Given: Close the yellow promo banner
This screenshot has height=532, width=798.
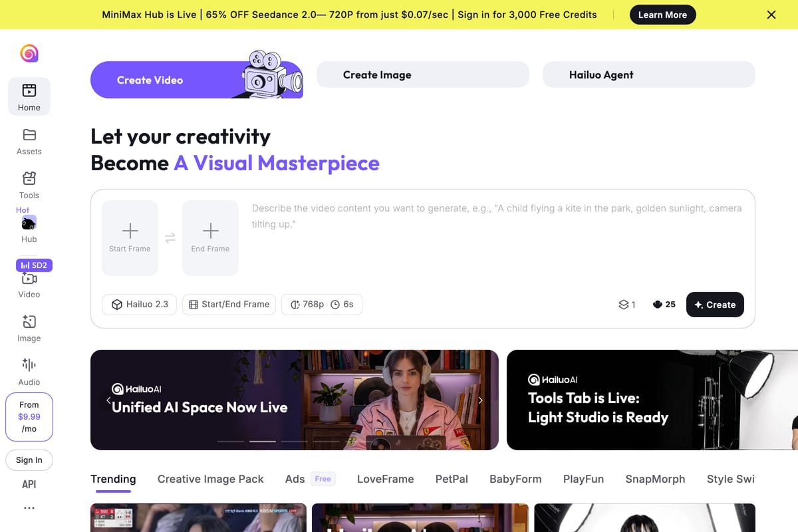Looking at the screenshot, I should coord(771,15).
